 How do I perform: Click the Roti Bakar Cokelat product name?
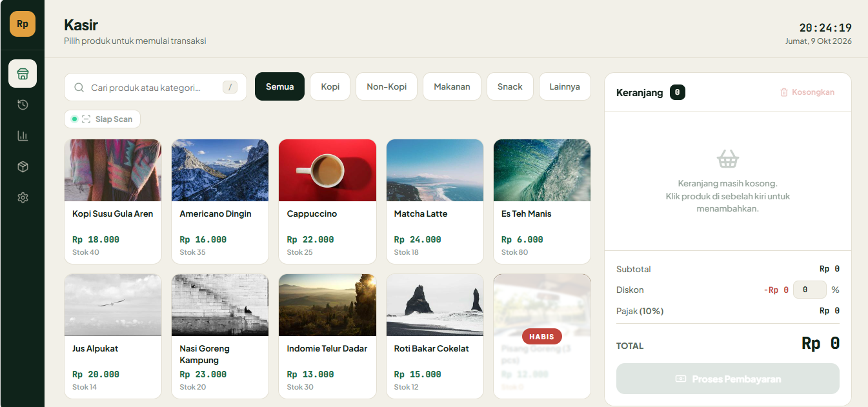click(x=432, y=348)
